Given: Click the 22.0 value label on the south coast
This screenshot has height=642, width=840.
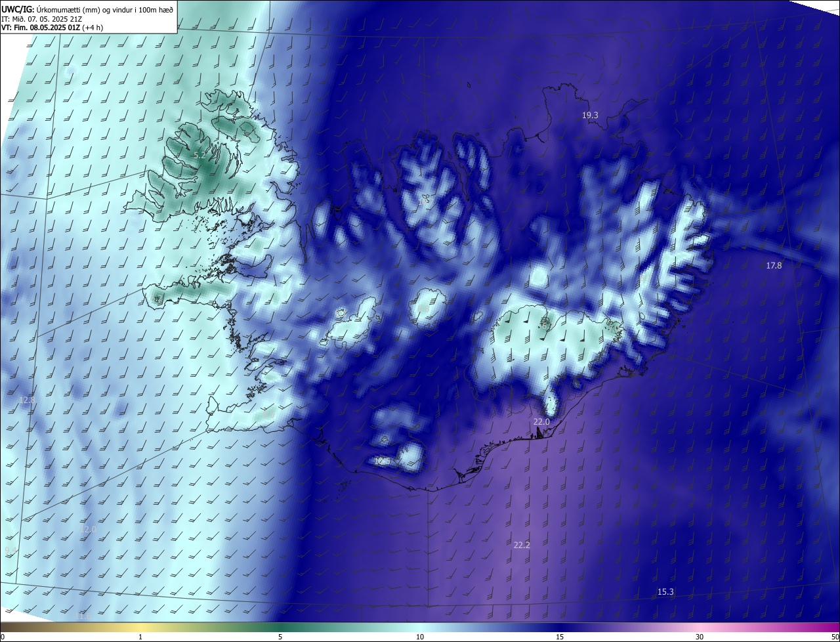Looking at the screenshot, I should (541, 421).
